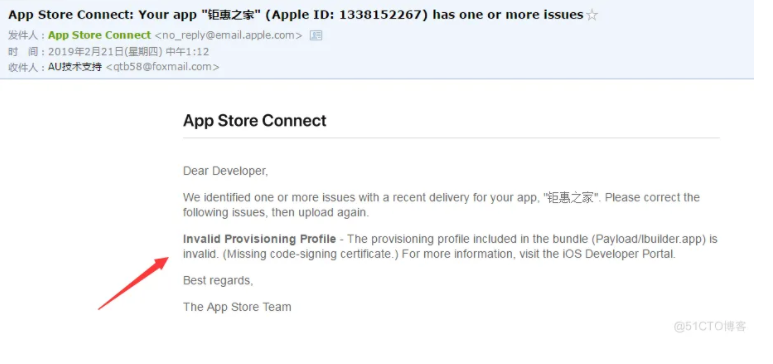Click the Best regards line
Viewport: 773px width, 364px height.
[x=218, y=281]
